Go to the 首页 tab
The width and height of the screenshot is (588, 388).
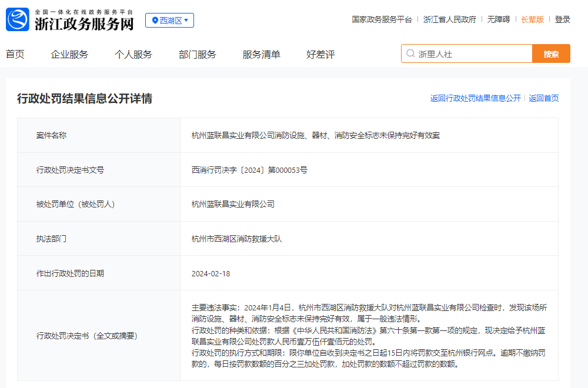pos(15,54)
